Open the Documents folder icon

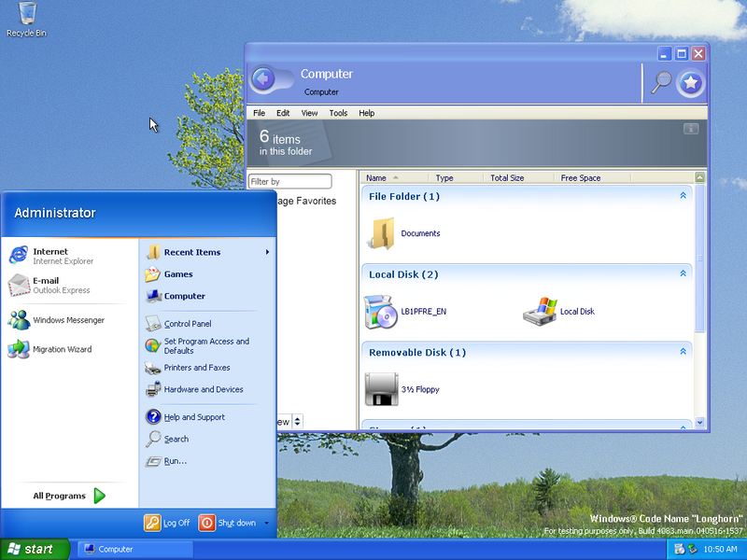point(382,233)
